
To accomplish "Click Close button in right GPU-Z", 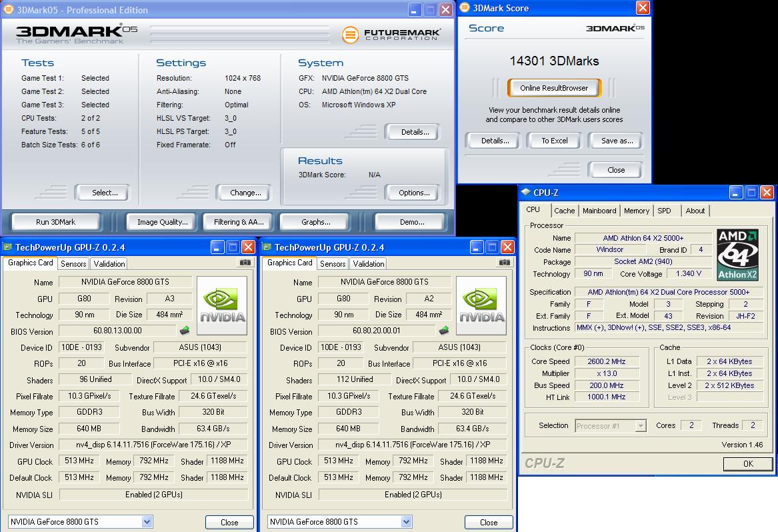I will point(489,522).
